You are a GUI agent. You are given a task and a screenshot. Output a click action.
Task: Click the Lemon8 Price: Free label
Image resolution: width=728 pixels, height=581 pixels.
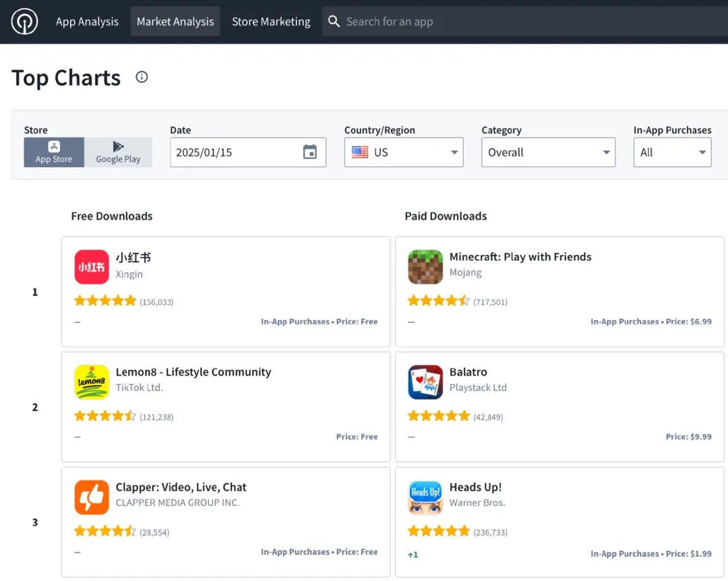coord(357,437)
